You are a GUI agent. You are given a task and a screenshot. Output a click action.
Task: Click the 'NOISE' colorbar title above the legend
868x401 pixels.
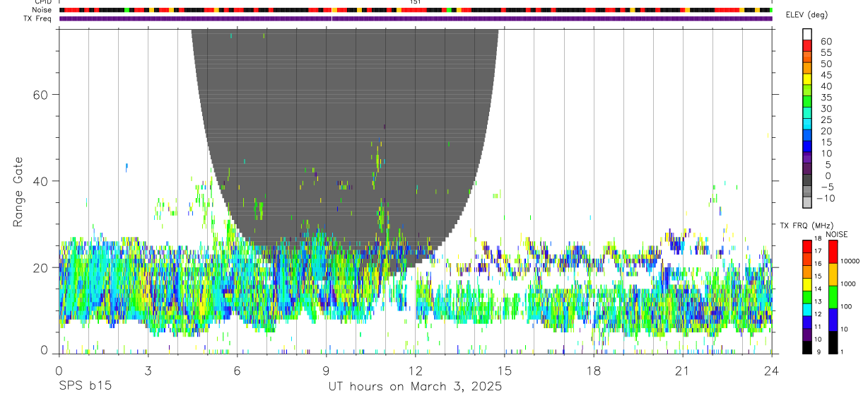[835, 234]
